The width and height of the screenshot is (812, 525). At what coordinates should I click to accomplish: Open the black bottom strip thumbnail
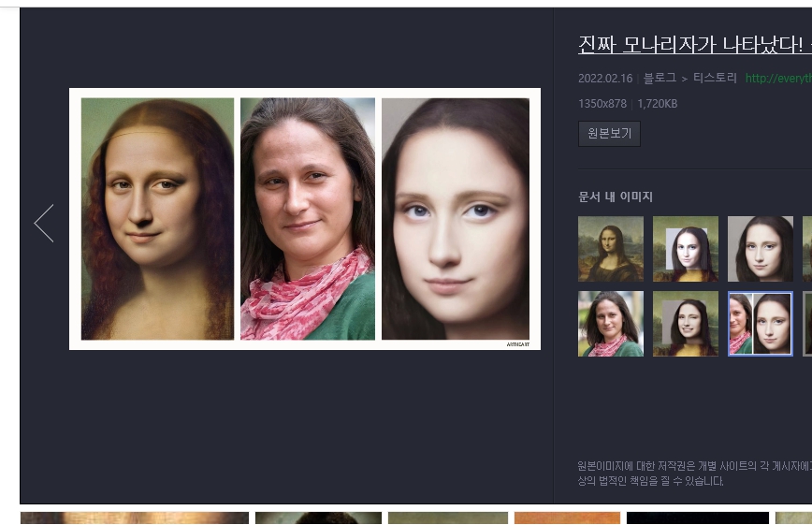point(698,518)
